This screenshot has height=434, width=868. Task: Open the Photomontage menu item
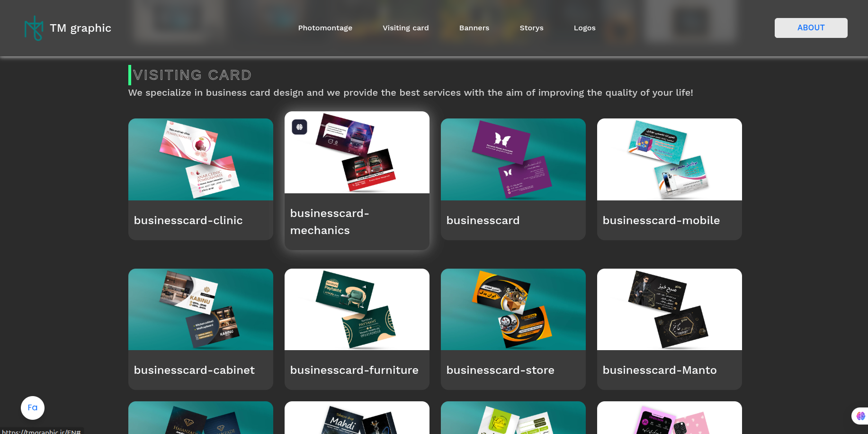(325, 28)
